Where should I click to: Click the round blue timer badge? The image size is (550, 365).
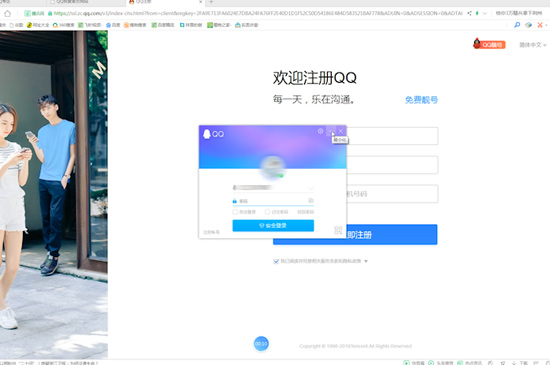[261, 344]
